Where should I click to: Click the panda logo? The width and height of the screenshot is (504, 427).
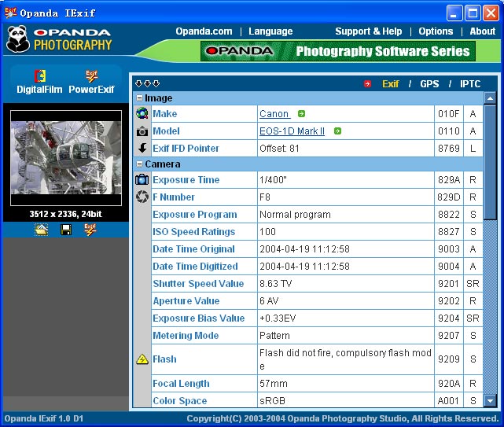[x=17, y=39]
